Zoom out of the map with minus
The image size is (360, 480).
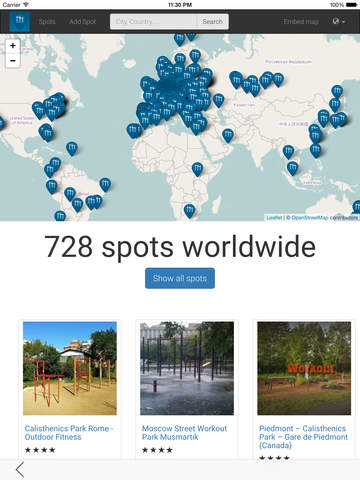tap(13, 61)
